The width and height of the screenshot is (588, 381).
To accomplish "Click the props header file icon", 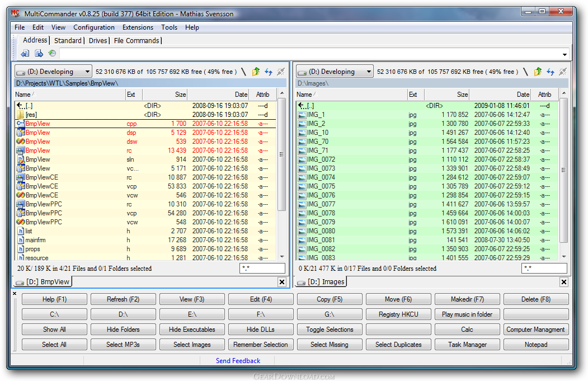I will (21, 248).
